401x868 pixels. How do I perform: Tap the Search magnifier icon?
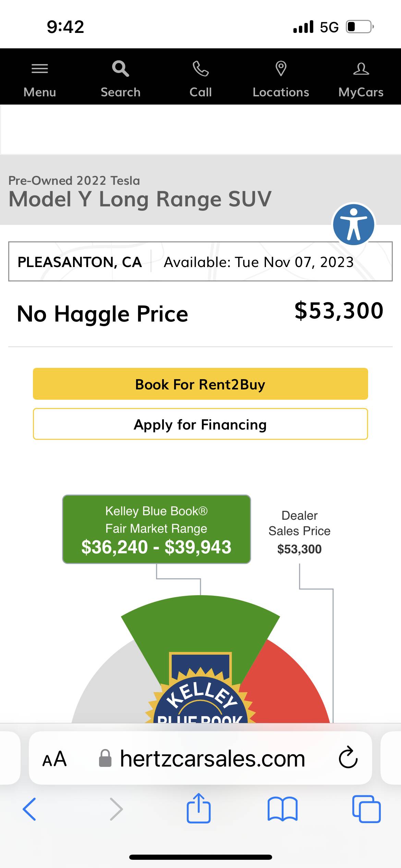(x=120, y=69)
